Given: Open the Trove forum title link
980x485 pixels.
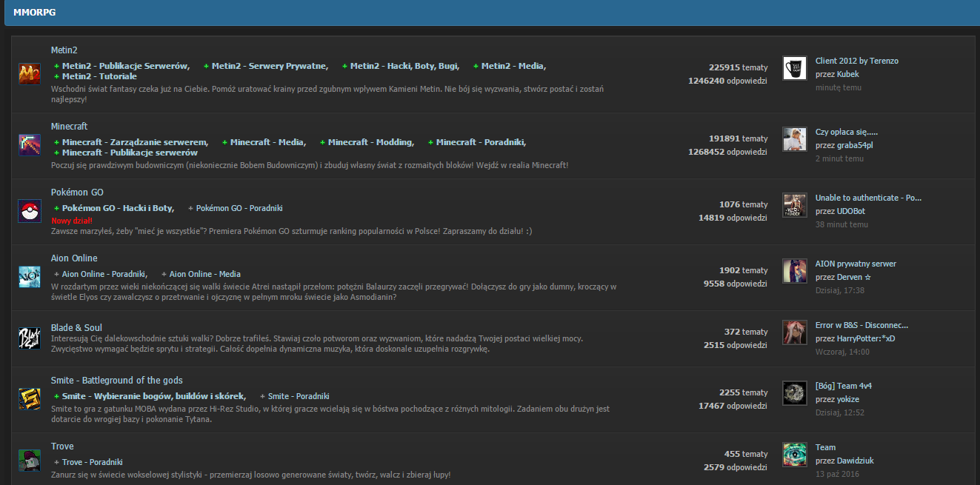Looking at the screenshot, I should coord(62,446).
